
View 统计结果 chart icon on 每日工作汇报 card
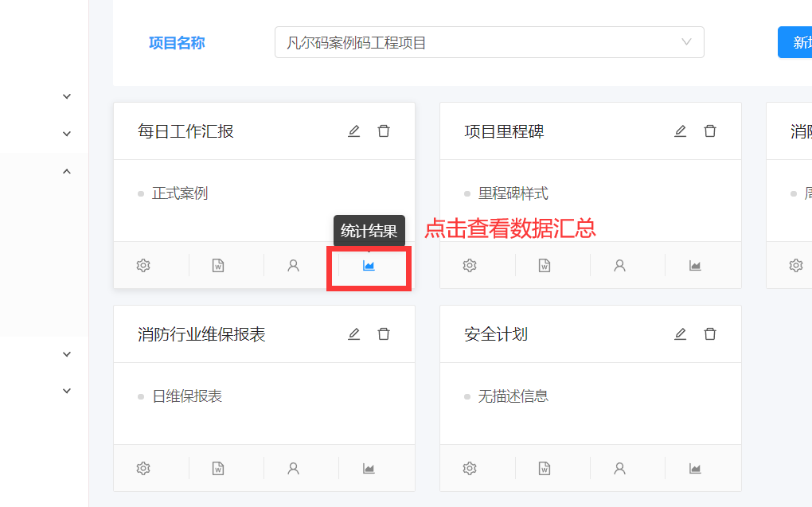pos(369,266)
